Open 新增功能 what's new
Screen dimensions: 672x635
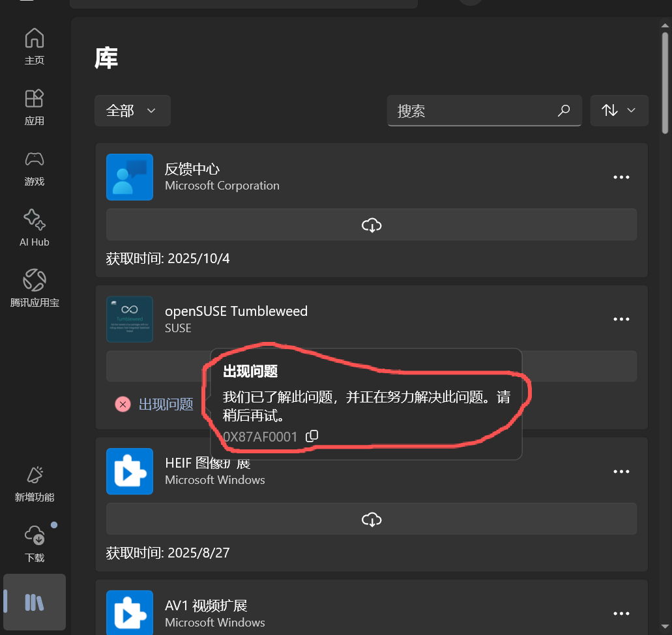coord(35,483)
